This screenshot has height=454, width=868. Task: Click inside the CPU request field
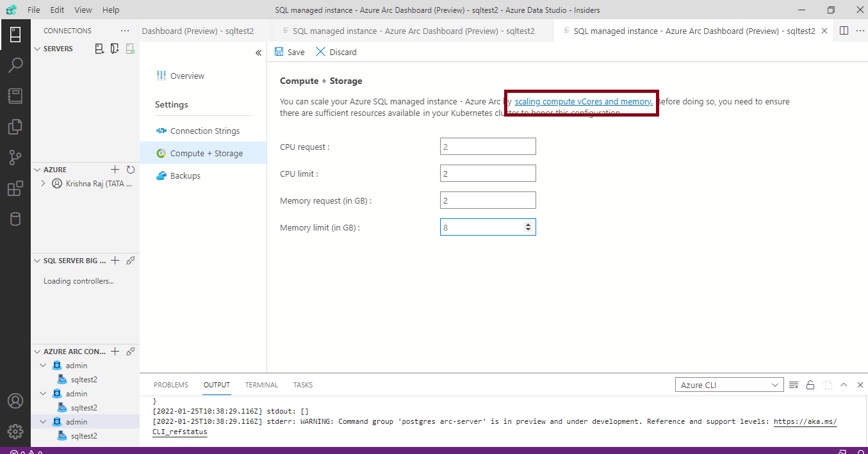(x=487, y=146)
